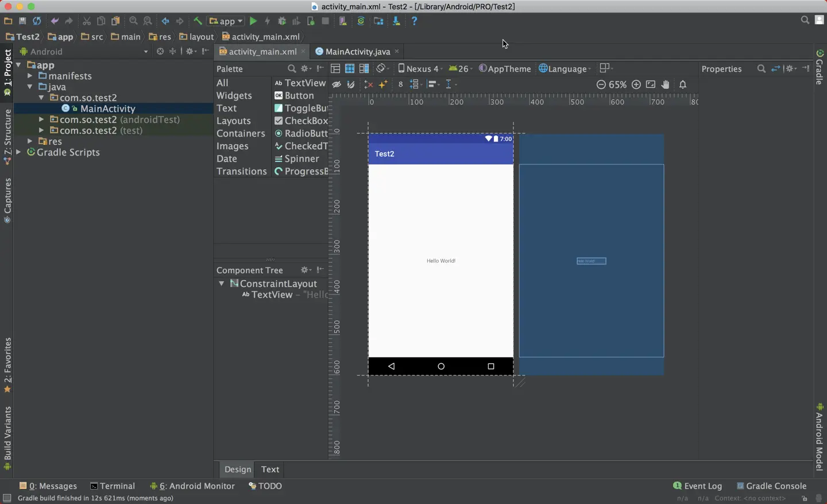This screenshot has height=504, width=827.
Task: Click the Make Project hammer icon
Action: pyautogui.click(x=198, y=21)
